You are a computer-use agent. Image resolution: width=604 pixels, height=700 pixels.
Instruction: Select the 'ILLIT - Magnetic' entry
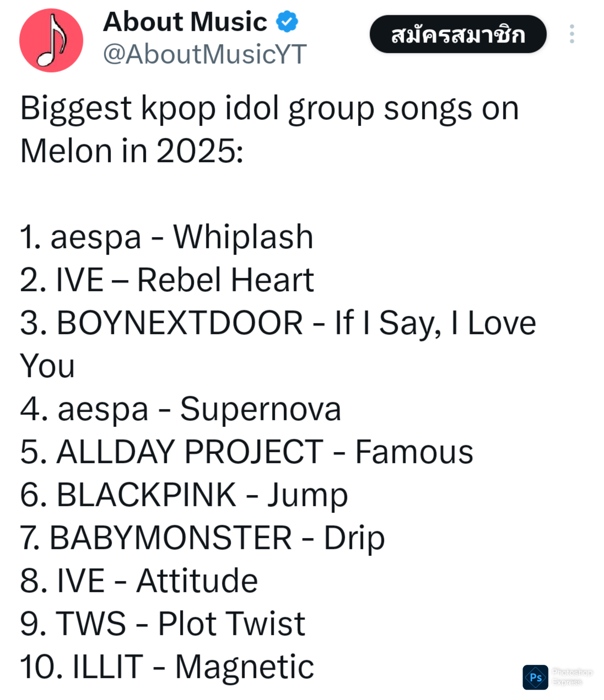tap(167, 667)
